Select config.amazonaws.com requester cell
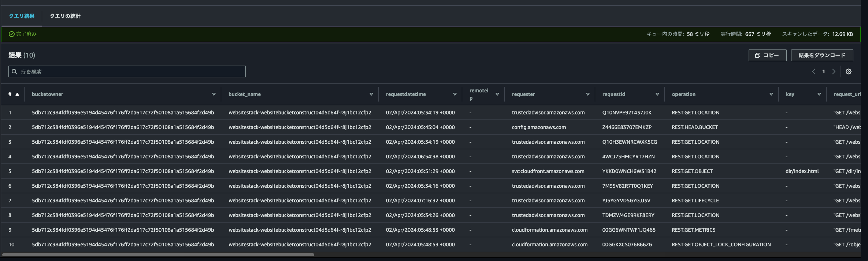Viewport: 868px width, 261px height. pos(539,127)
